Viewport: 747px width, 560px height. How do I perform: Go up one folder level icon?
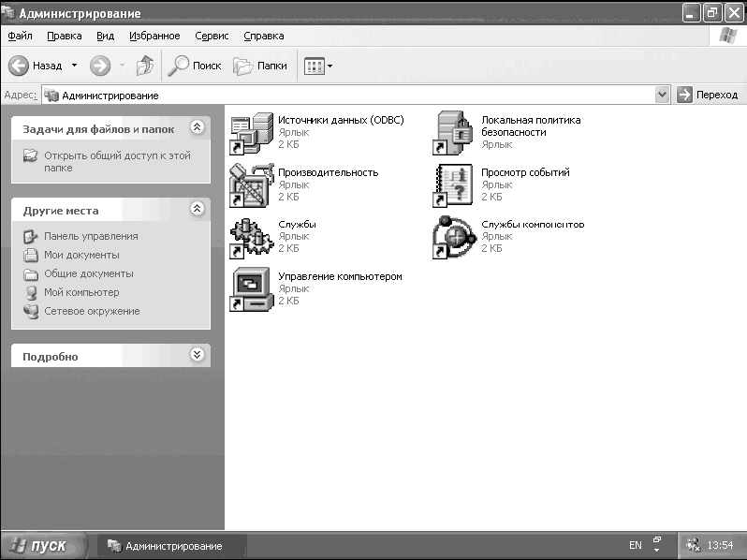click(x=145, y=66)
